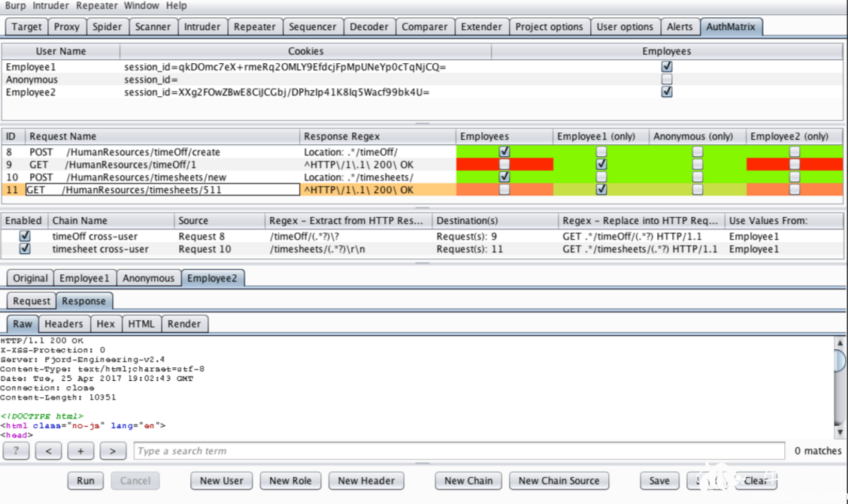Viewport: 848px width, 504px height.
Task: Open the Alerts tab
Action: coord(680,26)
